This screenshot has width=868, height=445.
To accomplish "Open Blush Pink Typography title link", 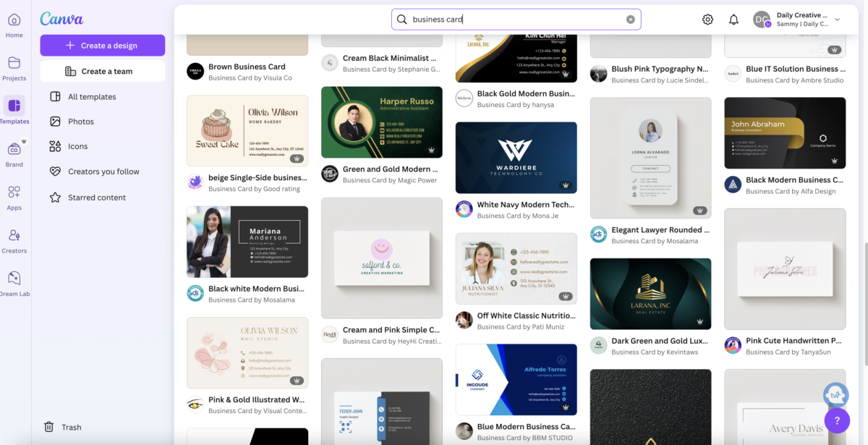I will [x=659, y=69].
